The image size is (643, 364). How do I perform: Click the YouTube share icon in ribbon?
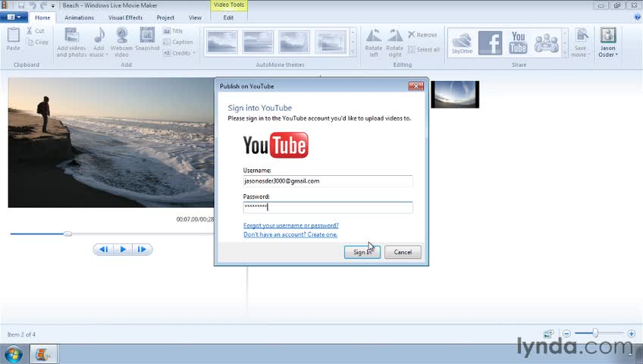click(519, 42)
